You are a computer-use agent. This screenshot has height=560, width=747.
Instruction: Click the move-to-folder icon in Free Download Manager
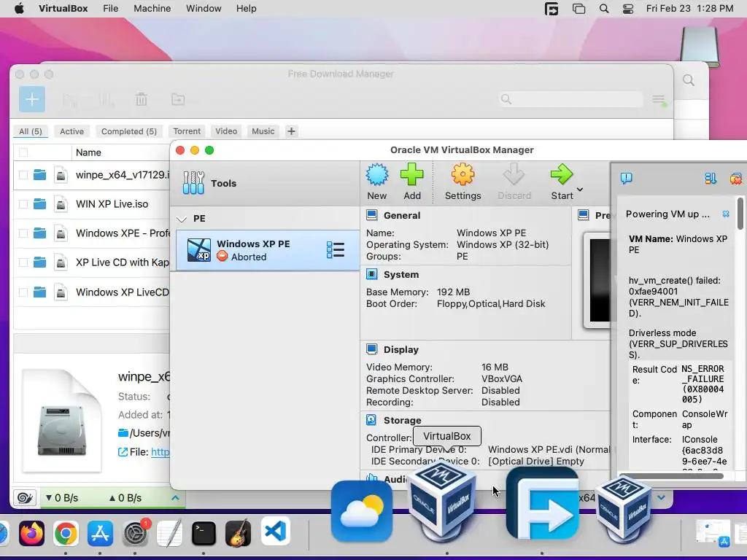[178, 99]
